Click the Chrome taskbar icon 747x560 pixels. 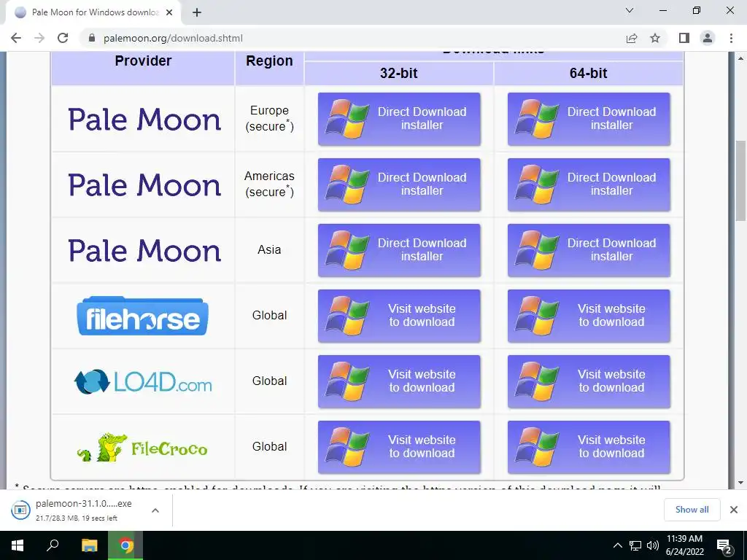click(x=125, y=545)
